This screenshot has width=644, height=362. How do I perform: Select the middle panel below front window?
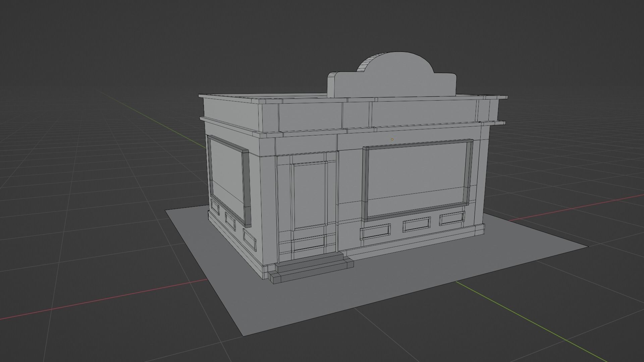pyautogui.click(x=417, y=224)
